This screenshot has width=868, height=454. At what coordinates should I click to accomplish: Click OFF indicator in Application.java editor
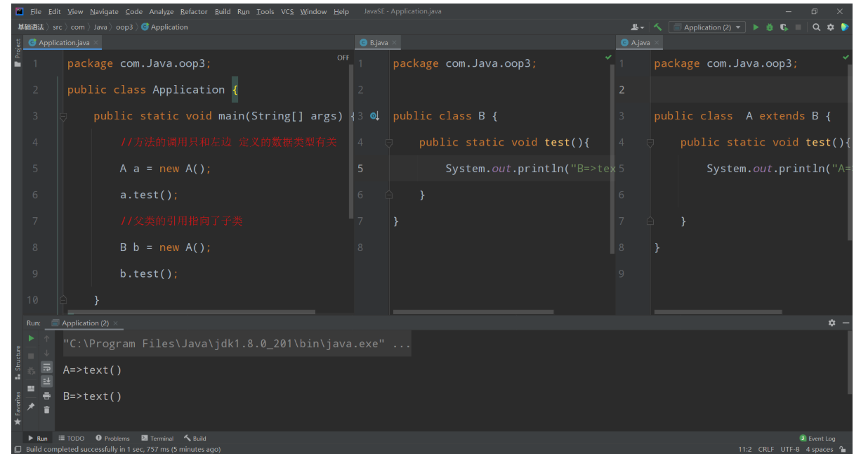(343, 58)
